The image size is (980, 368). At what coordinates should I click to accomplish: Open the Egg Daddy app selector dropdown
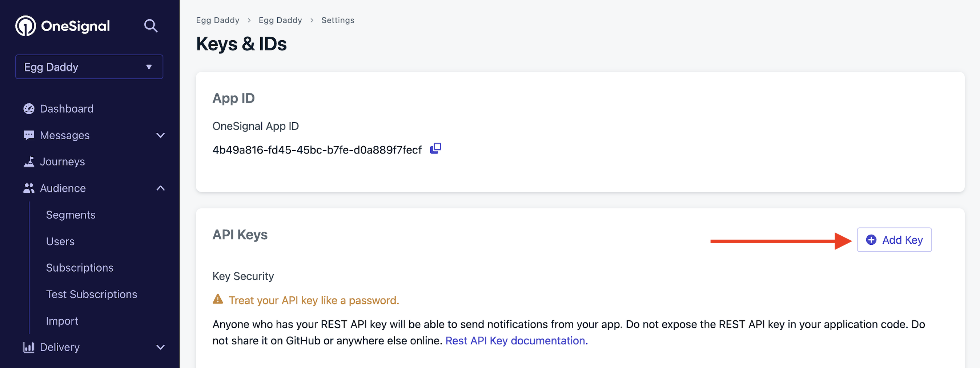[89, 67]
